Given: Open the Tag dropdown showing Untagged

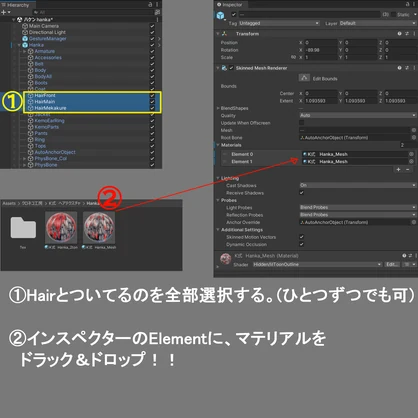Looking at the screenshot, I should [x=279, y=23].
